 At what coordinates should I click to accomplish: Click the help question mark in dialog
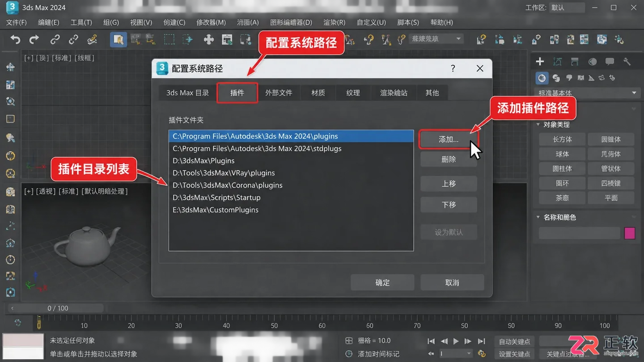453,68
